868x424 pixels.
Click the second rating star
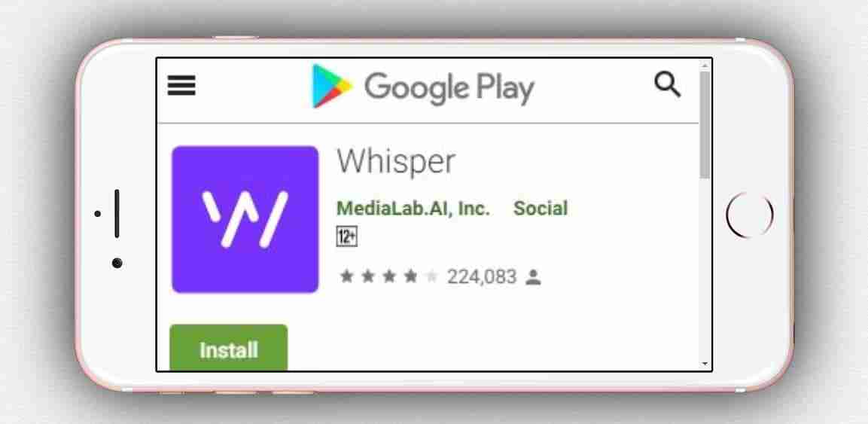[367, 276]
